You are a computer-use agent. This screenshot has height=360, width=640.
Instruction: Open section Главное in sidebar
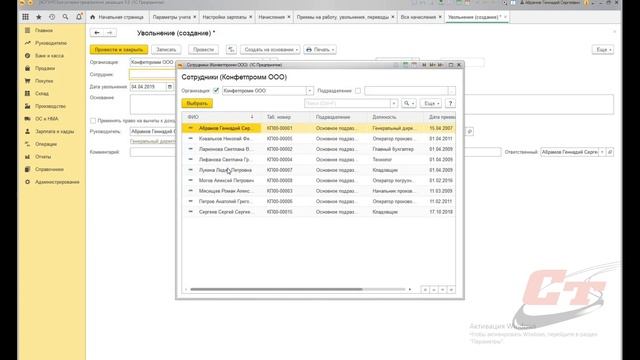pos(44,30)
